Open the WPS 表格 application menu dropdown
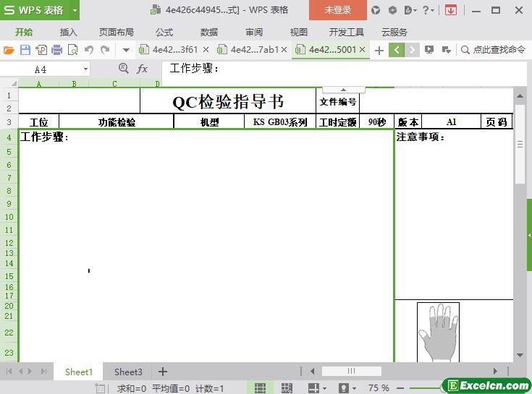 [x=75, y=10]
